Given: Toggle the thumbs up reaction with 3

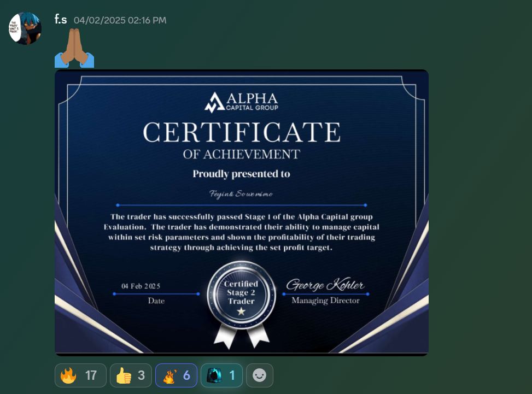Looking at the screenshot, I should [x=131, y=375].
